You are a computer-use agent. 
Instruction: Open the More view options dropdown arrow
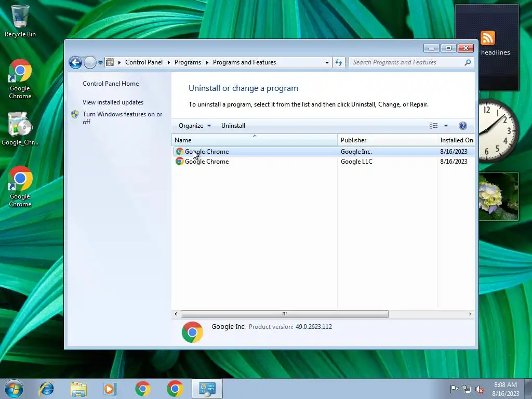(x=446, y=126)
